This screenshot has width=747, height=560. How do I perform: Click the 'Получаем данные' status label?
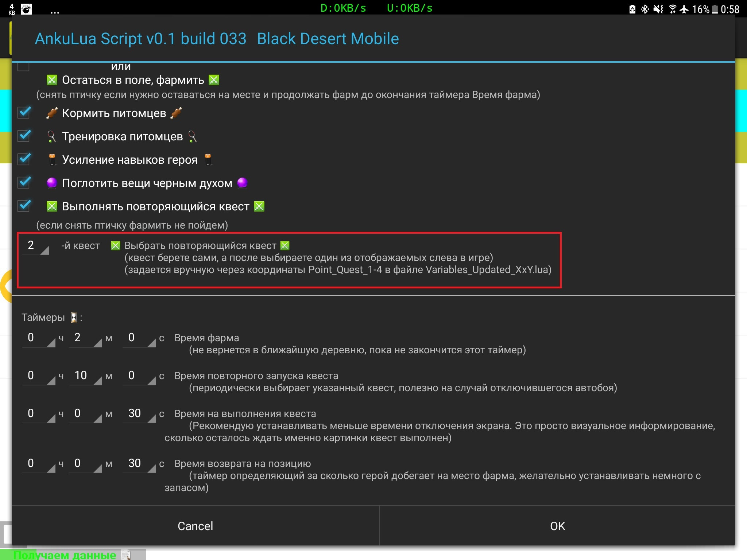[65, 555]
